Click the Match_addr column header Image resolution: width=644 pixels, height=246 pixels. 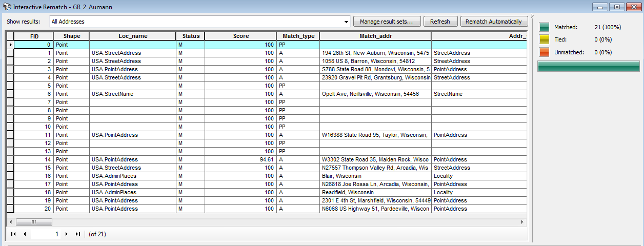pos(375,36)
